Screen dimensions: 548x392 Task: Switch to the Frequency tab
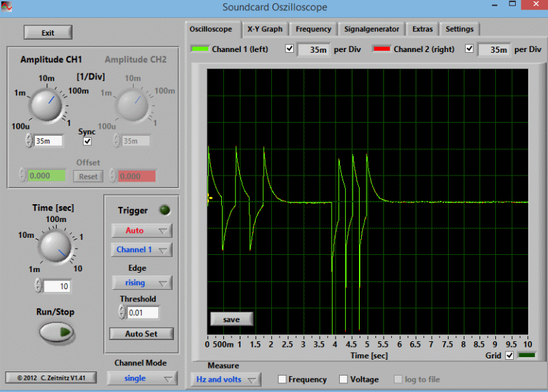(313, 29)
